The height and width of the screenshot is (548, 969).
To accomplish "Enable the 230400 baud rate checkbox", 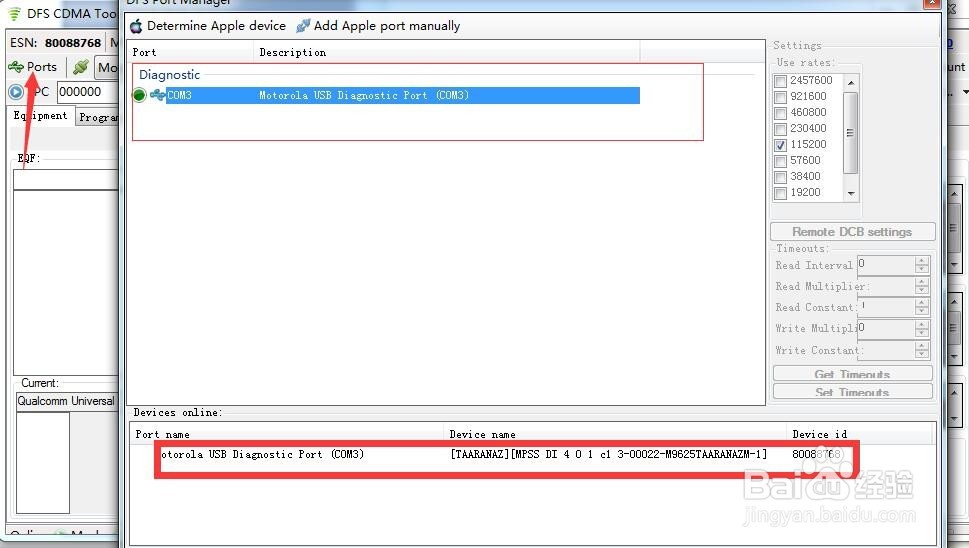I will (781, 129).
